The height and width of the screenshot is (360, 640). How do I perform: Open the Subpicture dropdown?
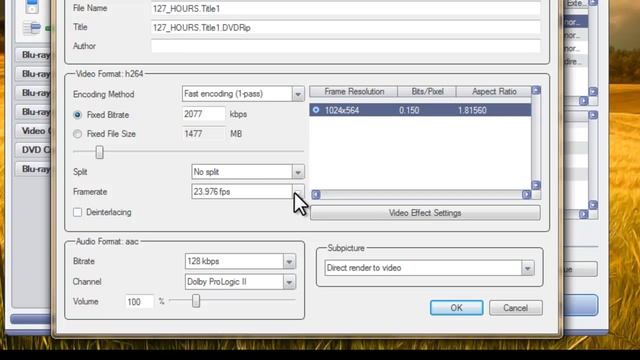527,268
